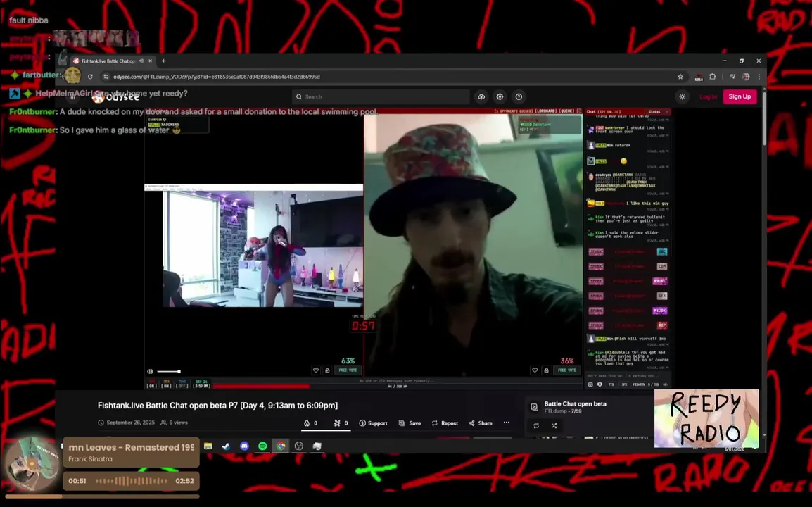Image resolution: width=812 pixels, height=507 pixels.
Task: Select the Fishtank.live Battle Chat browser tab
Action: point(113,61)
